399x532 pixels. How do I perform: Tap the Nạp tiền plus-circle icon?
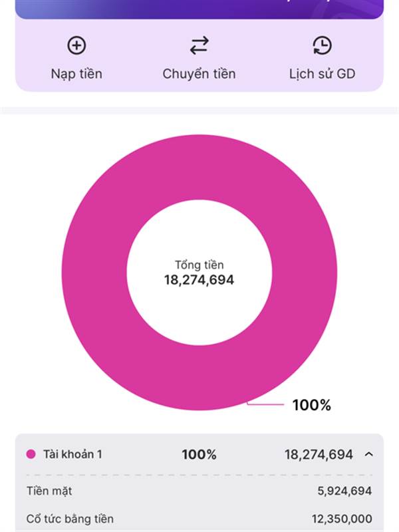click(x=76, y=45)
